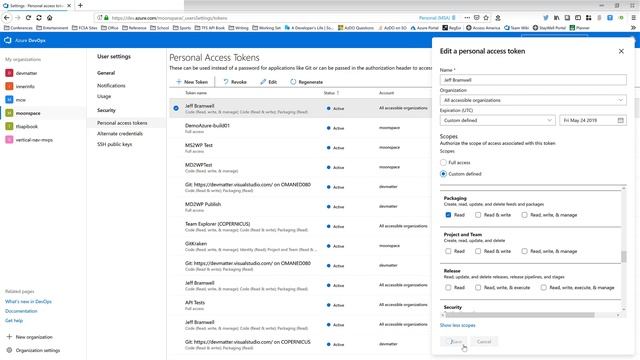The width and height of the screenshot is (640, 360).
Task: Select the GitKraken token row
Action: pyautogui.click(x=300, y=246)
